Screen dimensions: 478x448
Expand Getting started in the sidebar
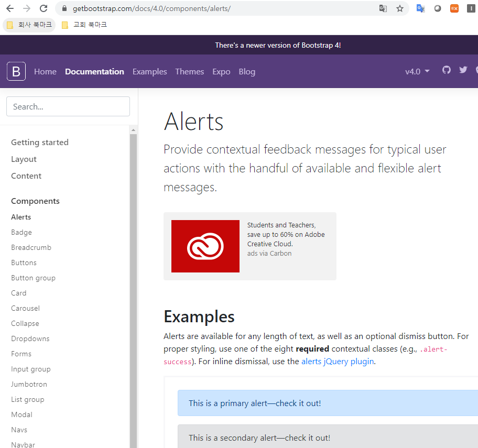[40, 143]
